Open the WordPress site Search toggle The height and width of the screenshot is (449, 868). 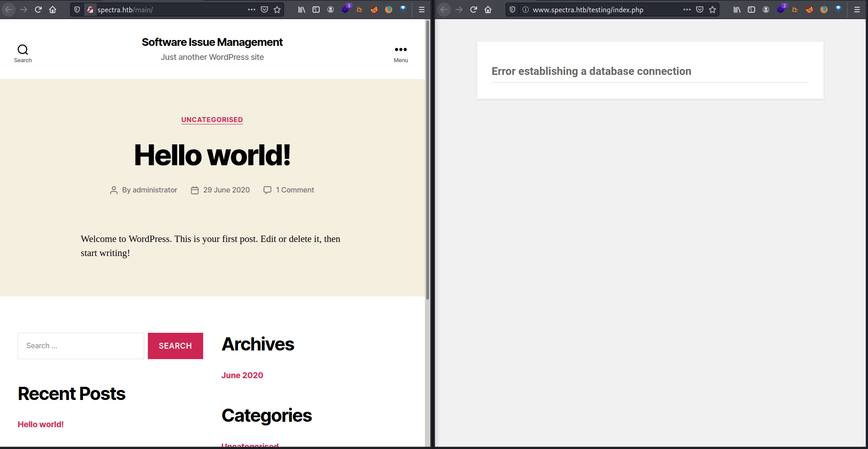pos(23,54)
